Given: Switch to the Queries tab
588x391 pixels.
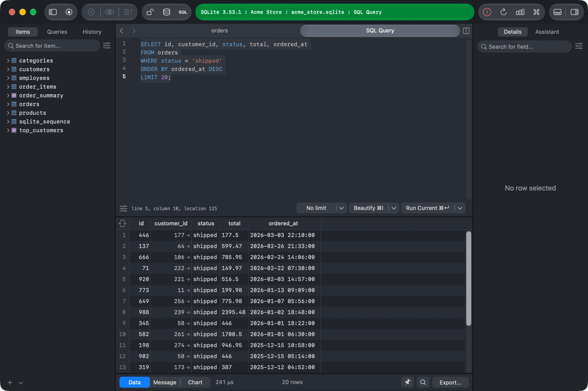Looking at the screenshot, I should point(57,32).
